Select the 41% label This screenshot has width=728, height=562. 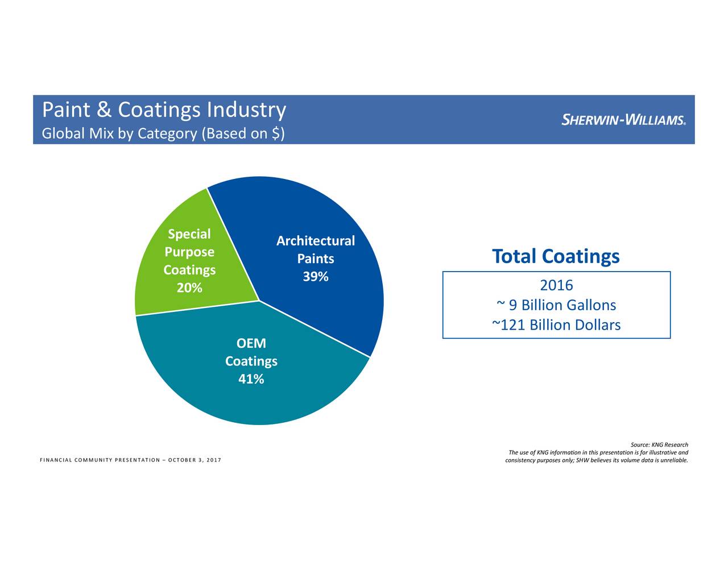coord(251,380)
